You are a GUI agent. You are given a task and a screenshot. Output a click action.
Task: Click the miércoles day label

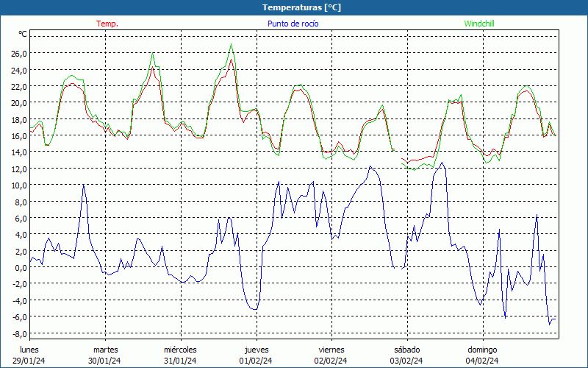point(180,350)
